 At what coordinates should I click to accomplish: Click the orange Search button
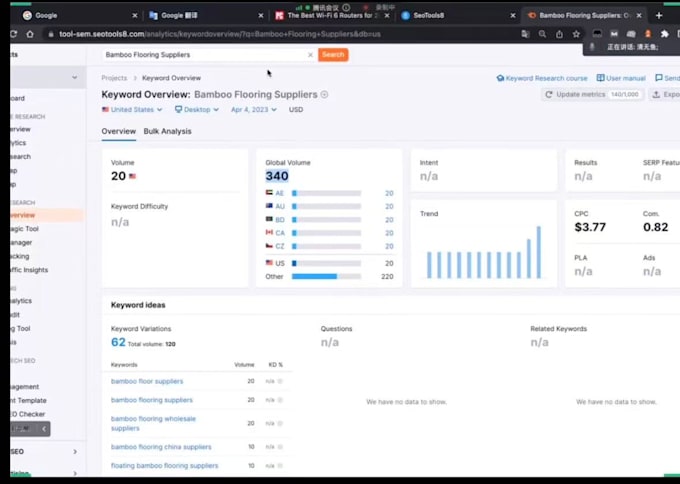pos(333,55)
